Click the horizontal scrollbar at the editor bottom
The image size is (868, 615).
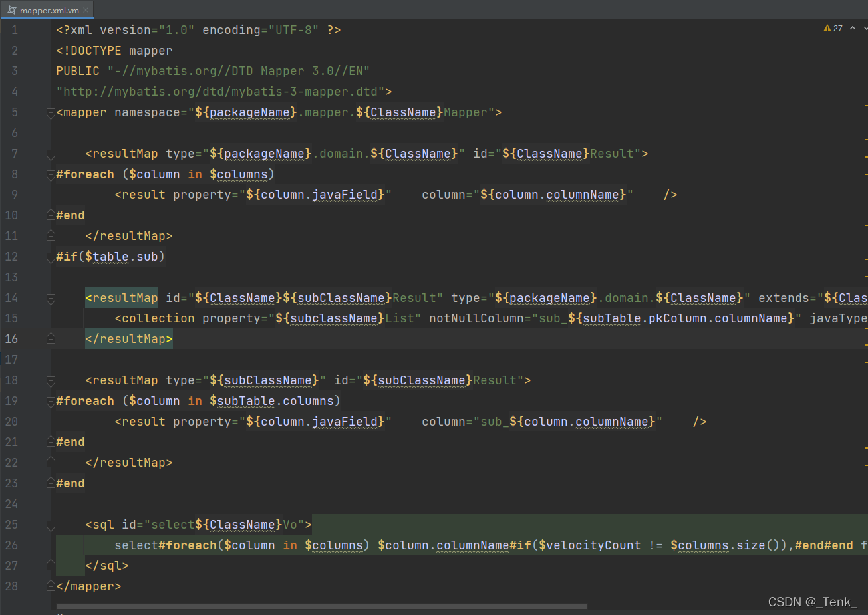click(x=322, y=606)
